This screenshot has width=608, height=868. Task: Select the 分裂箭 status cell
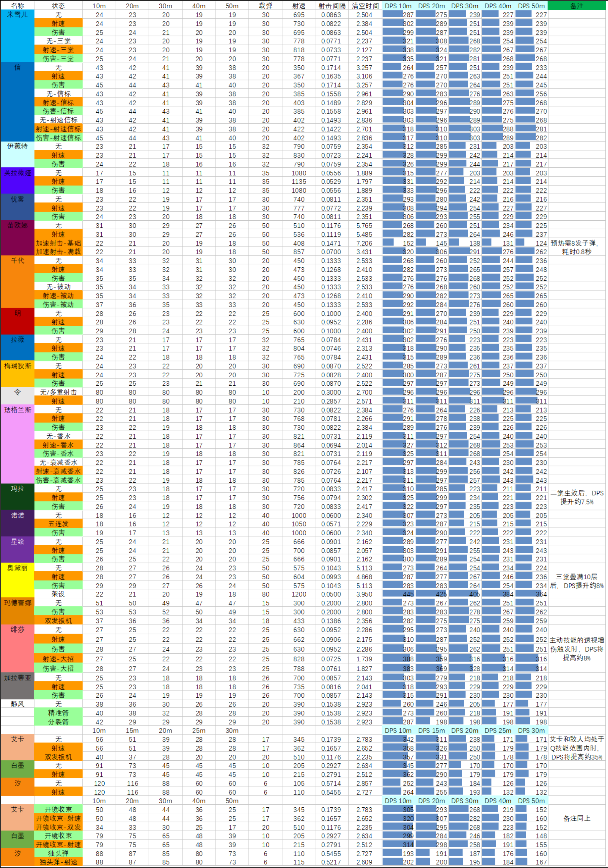(x=58, y=722)
